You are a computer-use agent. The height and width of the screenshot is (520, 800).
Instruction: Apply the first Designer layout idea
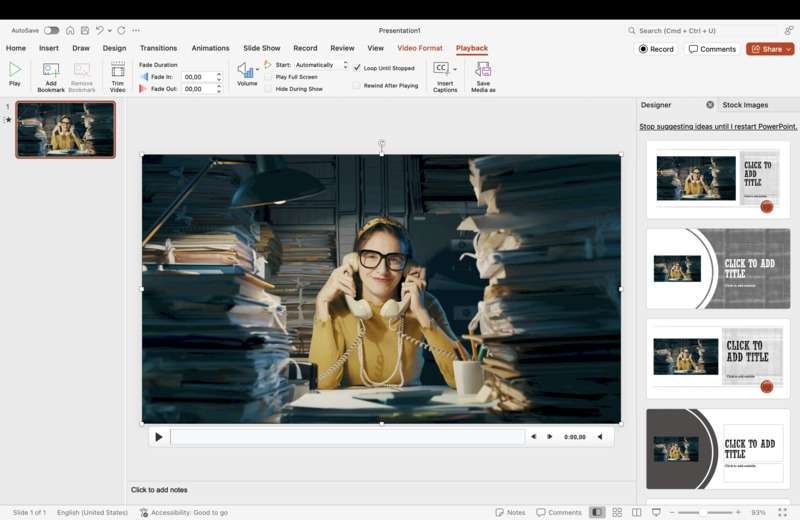(718, 180)
